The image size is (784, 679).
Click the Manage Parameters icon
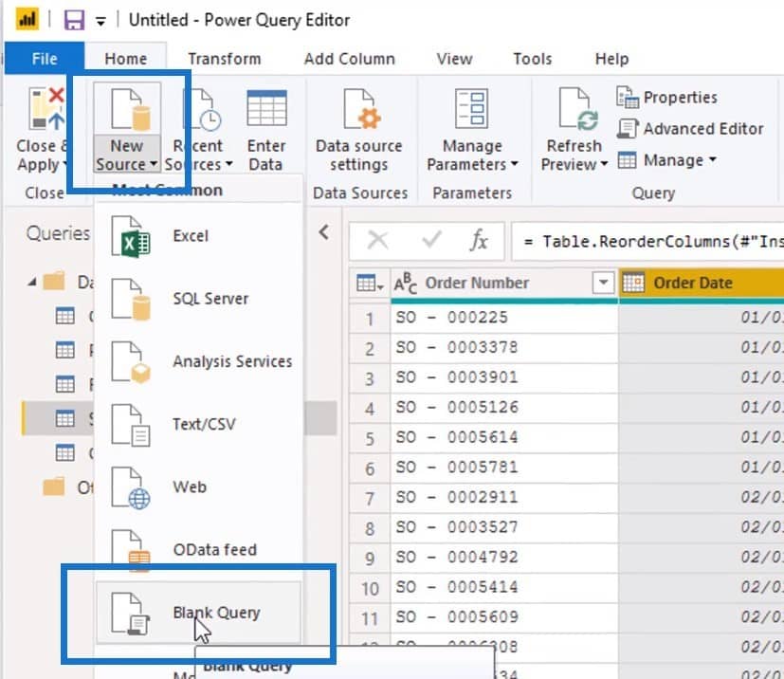pyautogui.click(x=471, y=108)
